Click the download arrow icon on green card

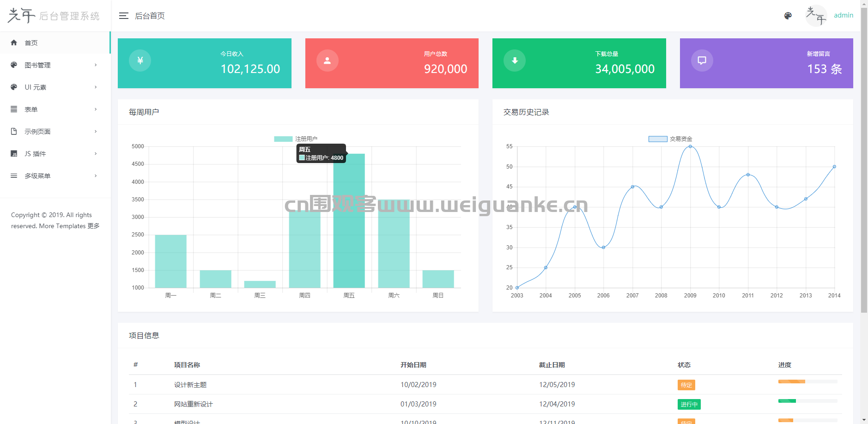[515, 61]
